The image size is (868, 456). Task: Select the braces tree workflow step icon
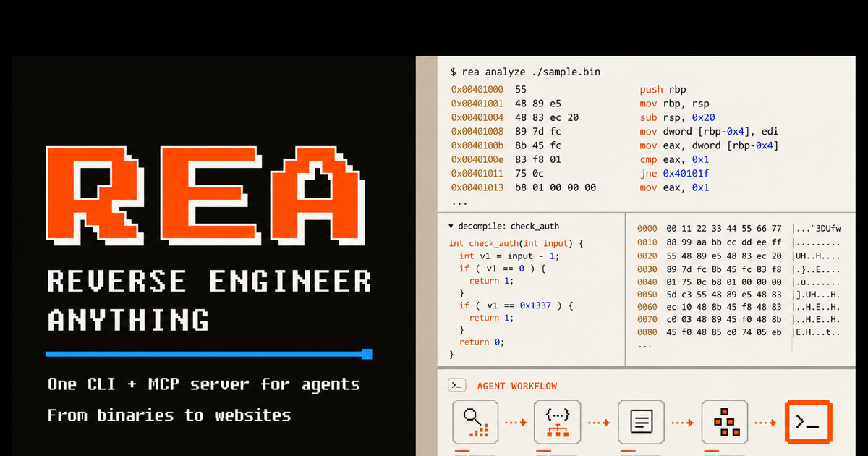point(557,422)
